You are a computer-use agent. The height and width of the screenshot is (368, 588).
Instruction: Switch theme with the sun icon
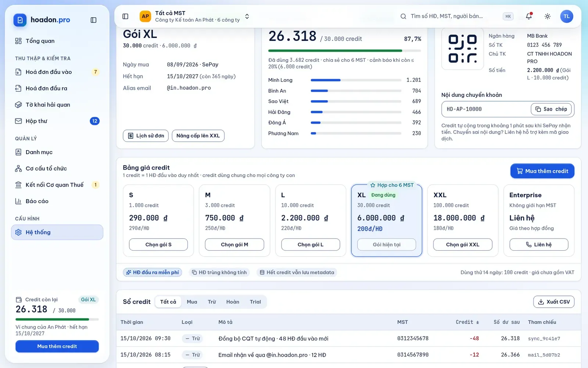point(548,16)
